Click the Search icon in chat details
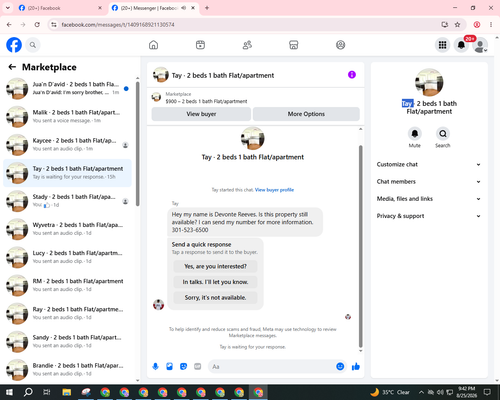 pos(443,134)
